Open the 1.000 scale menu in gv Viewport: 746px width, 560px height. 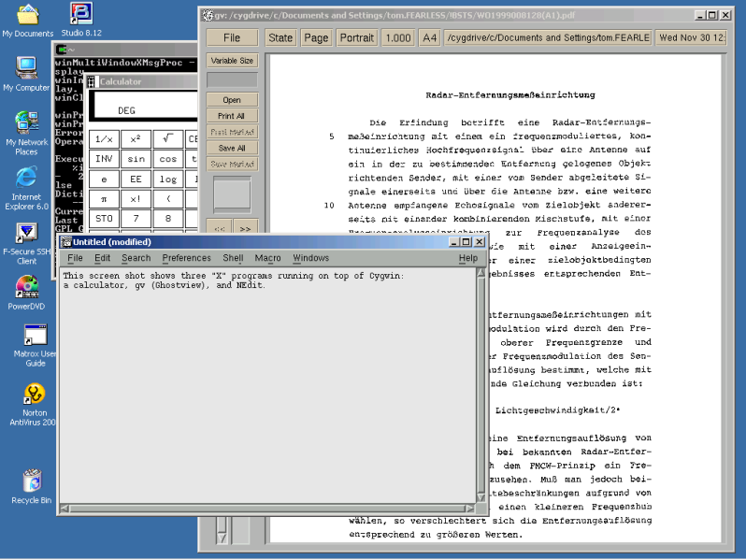point(398,37)
